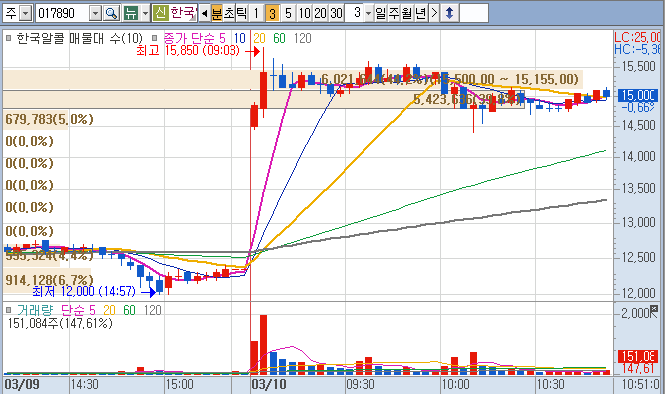This screenshot has width=665, height=394.
Task: Switch to the 주 weekly chart period
Action: pyautogui.click(x=394, y=13)
